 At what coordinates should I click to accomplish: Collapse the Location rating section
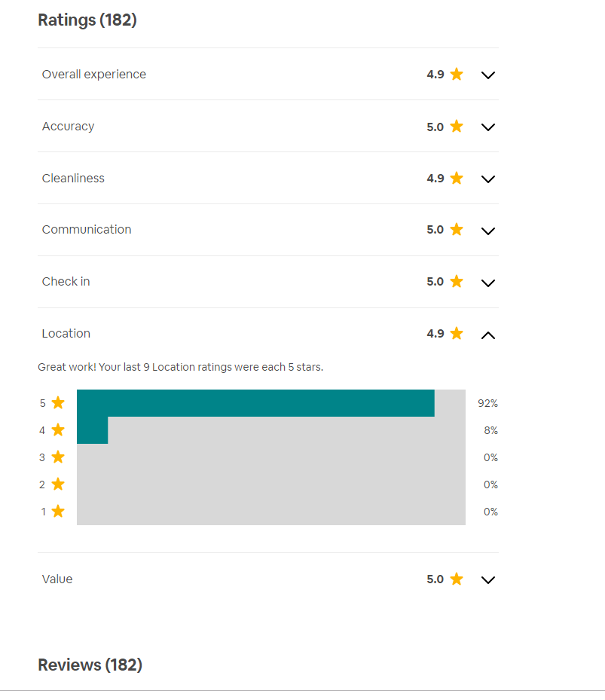coord(487,335)
